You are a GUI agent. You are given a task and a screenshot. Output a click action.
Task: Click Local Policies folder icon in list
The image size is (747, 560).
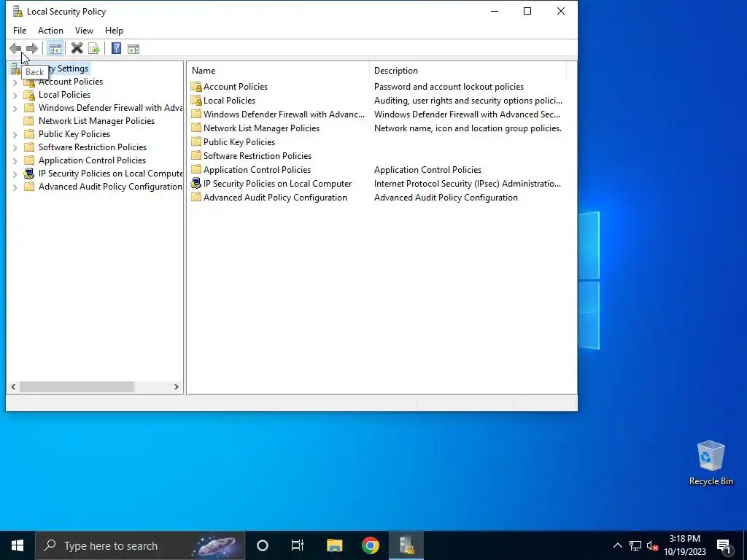[x=196, y=101]
